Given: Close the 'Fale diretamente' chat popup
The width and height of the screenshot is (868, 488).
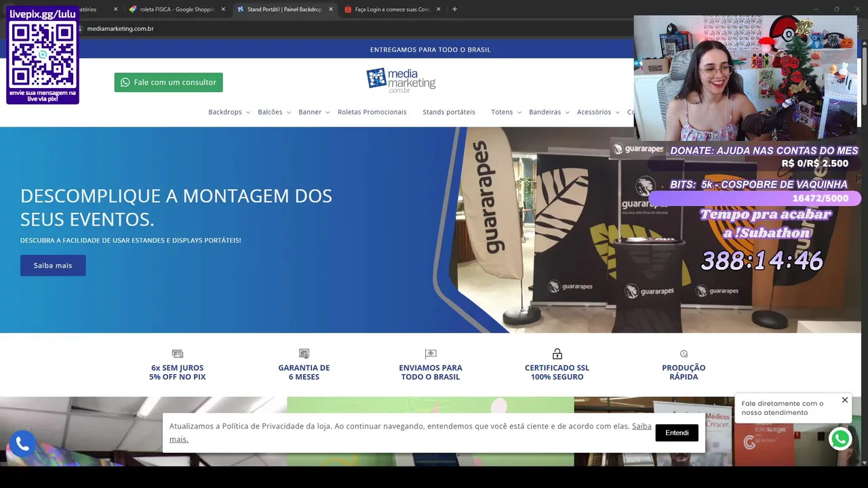Looking at the screenshot, I should point(845,400).
